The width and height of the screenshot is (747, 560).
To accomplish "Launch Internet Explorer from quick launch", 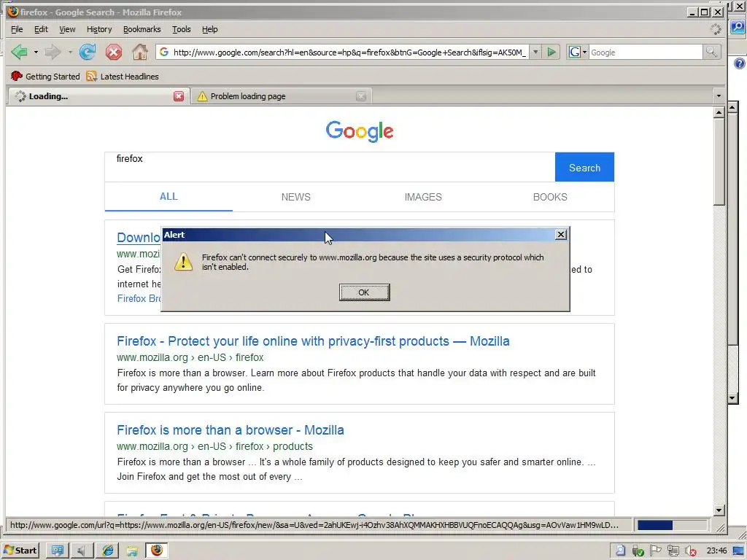I will [x=108, y=551].
